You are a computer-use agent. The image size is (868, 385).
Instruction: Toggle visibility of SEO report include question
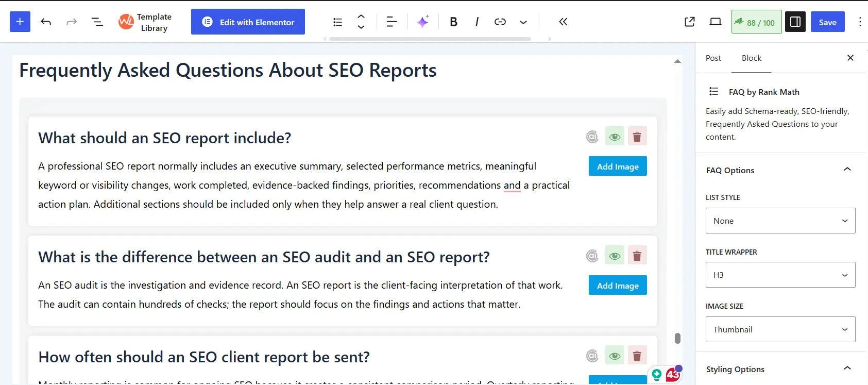click(615, 137)
